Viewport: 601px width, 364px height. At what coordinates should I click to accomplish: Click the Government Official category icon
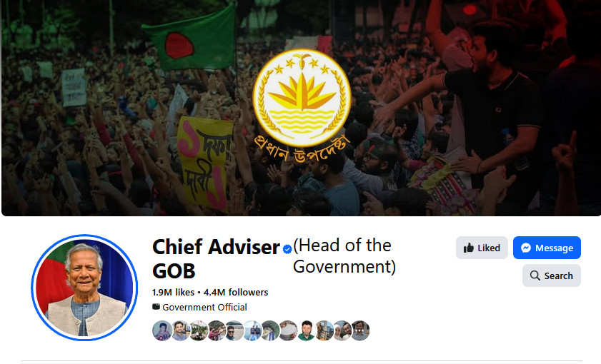(x=156, y=307)
